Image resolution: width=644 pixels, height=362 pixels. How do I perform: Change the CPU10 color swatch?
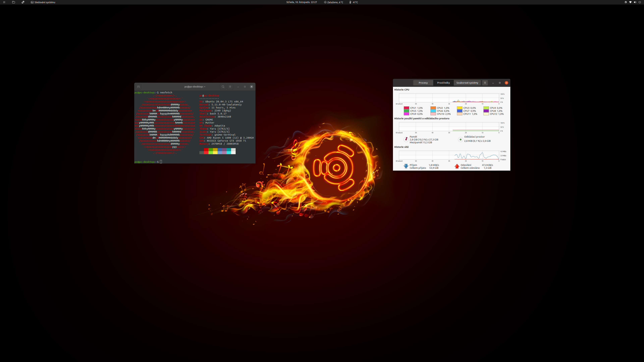433,114
